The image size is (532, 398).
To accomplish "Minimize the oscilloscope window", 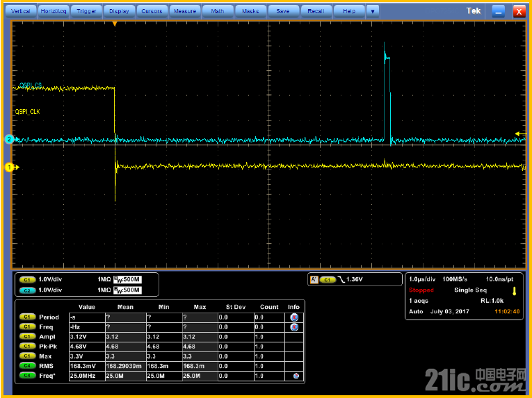I will point(499,12).
